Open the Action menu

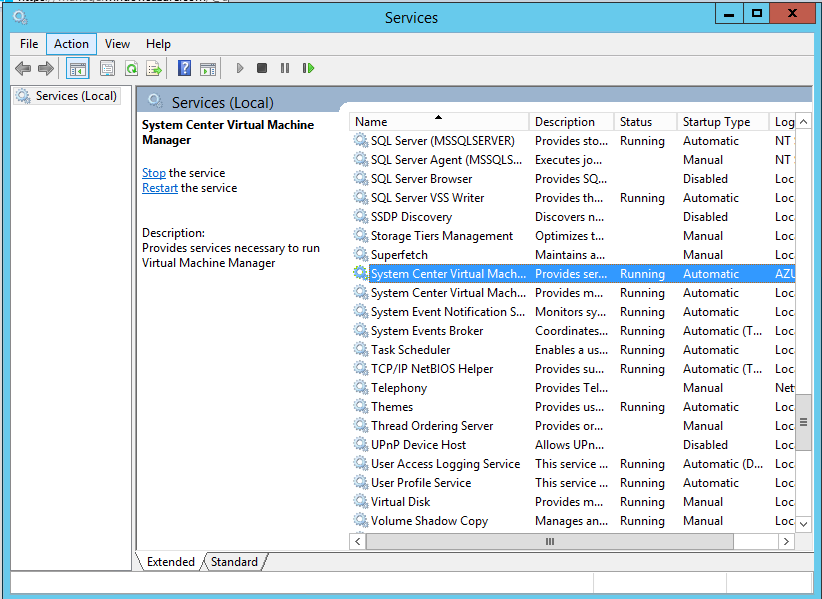(71, 44)
